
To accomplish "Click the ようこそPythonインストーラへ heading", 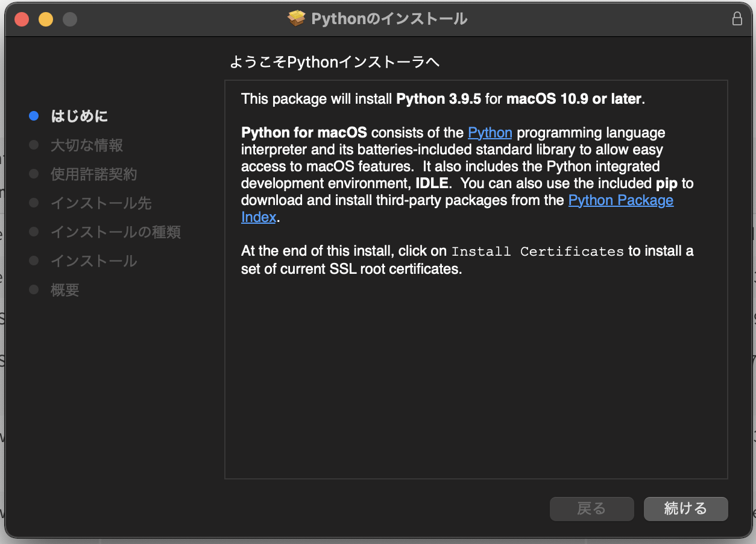I will point(335,62).
